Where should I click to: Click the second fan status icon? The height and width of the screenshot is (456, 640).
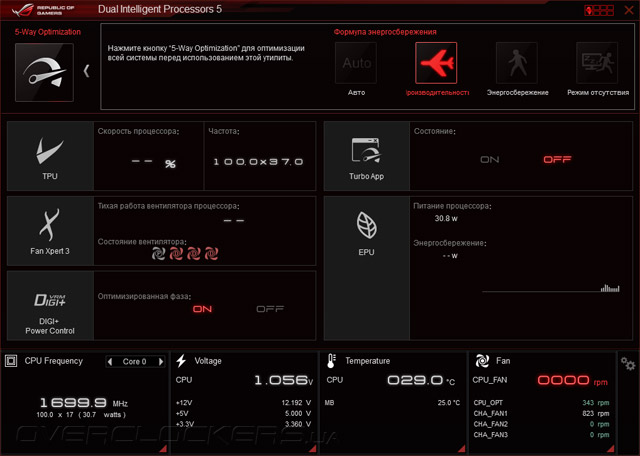pos(176,254)
